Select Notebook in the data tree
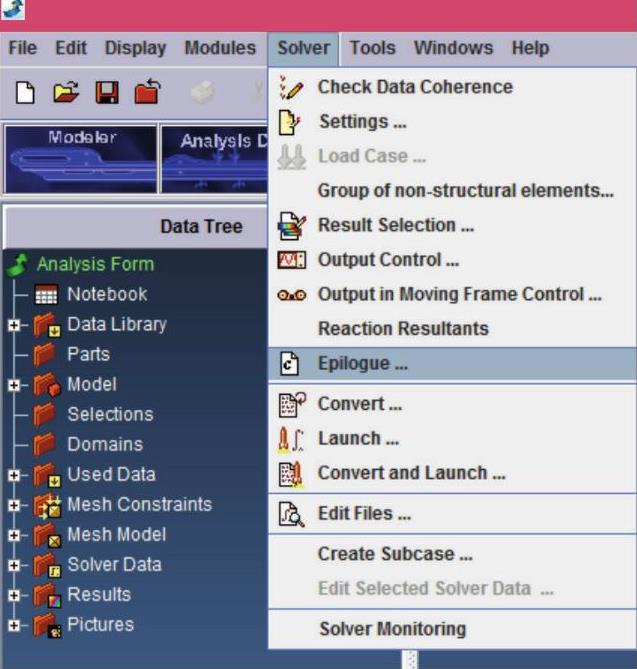Screen dimensions: 637x669 click(x=106, y=294)
